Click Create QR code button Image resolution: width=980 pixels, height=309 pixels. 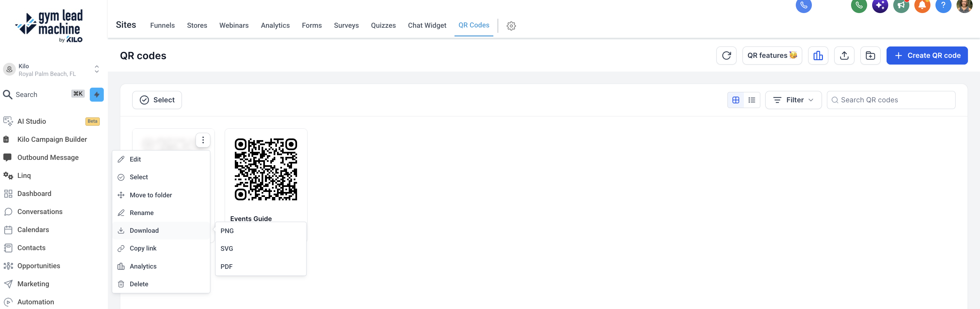click(x=927, y=56)
